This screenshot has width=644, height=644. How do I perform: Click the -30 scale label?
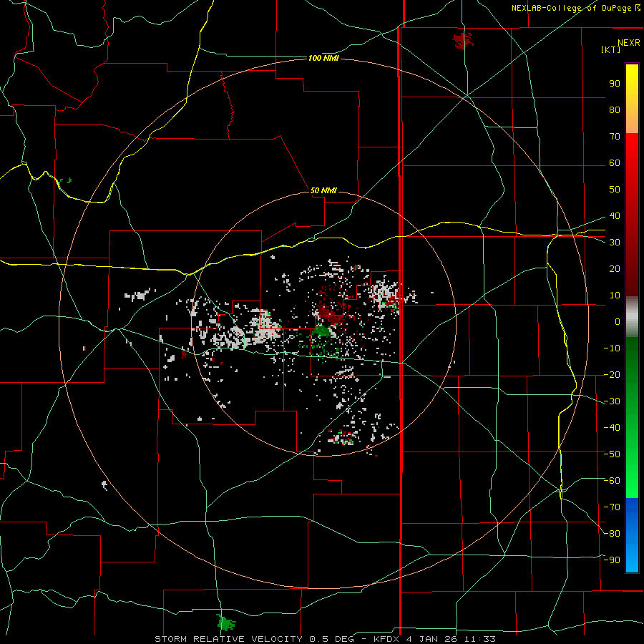(x=612, y=401)
